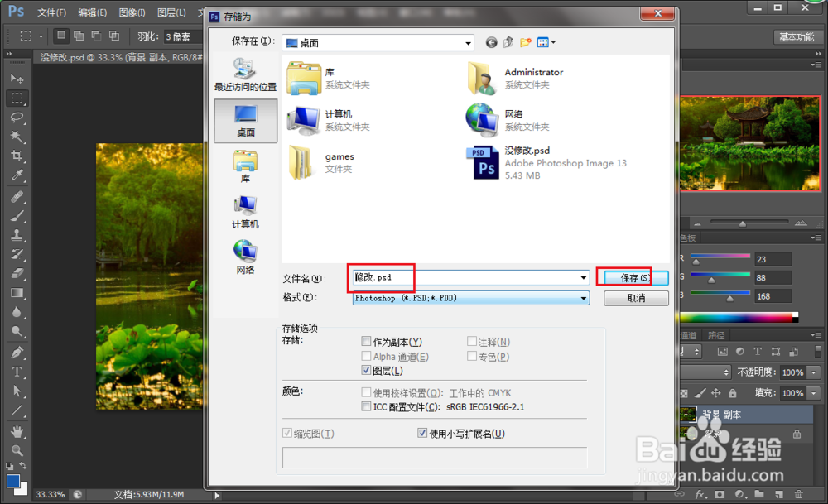Select the Eraser tool
Screen dimensions: 828x504
tap(17, 273)
